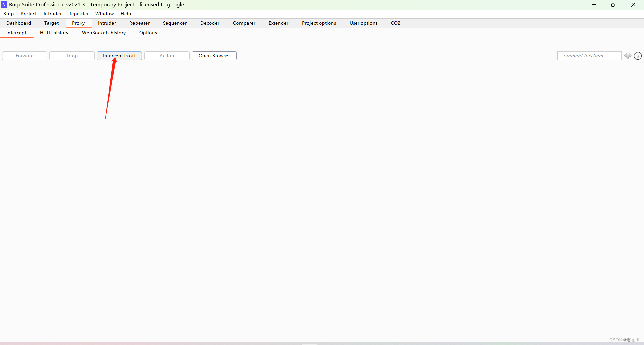Open the Comparer tab
644x345 pixels.
(244, 23)
